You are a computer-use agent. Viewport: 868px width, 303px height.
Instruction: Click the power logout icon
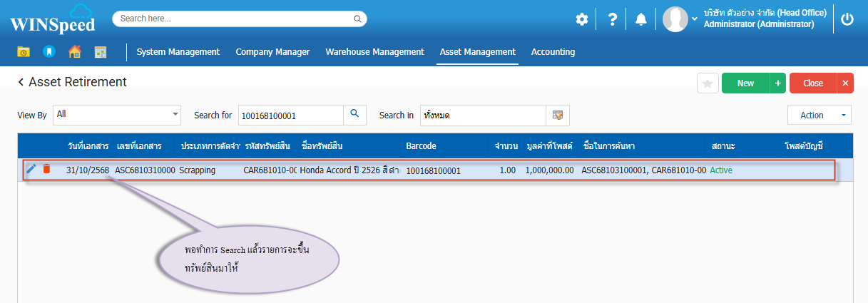847,19
